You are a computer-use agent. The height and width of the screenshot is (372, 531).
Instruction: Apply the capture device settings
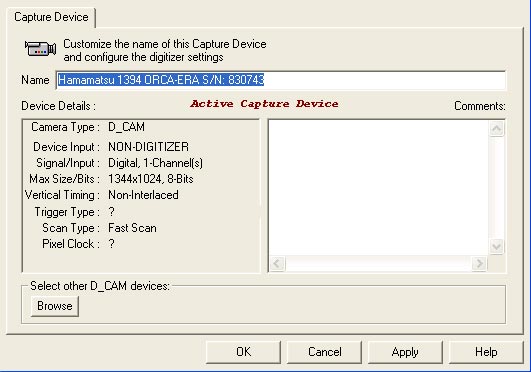(405, 352)
